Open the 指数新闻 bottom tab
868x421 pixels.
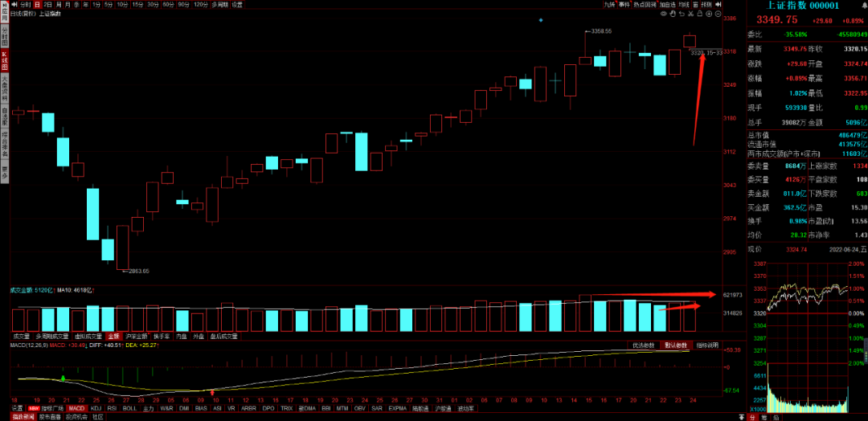click(x=23, y=416)
